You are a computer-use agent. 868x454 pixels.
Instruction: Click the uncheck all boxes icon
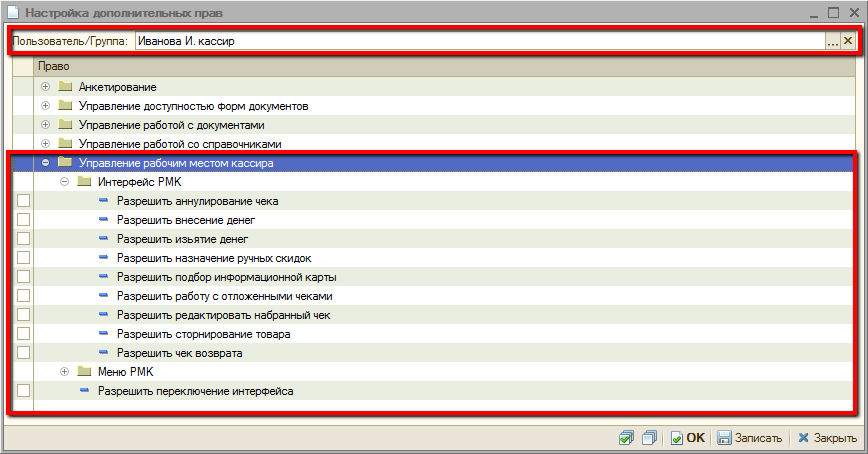coord(648,438)
